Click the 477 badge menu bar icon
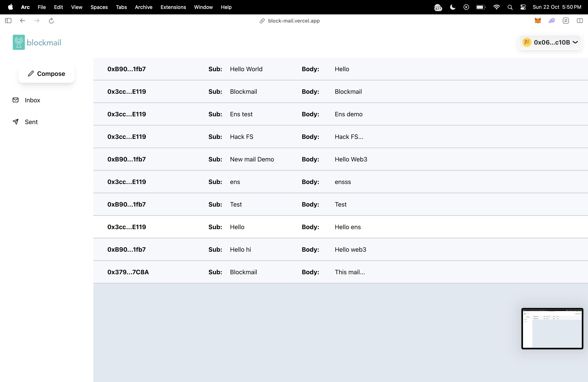 [x=438, y=8]
